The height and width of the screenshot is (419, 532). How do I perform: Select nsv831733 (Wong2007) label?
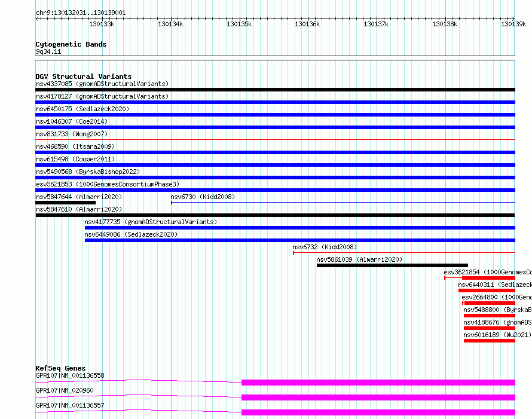[x=72, y=134]
